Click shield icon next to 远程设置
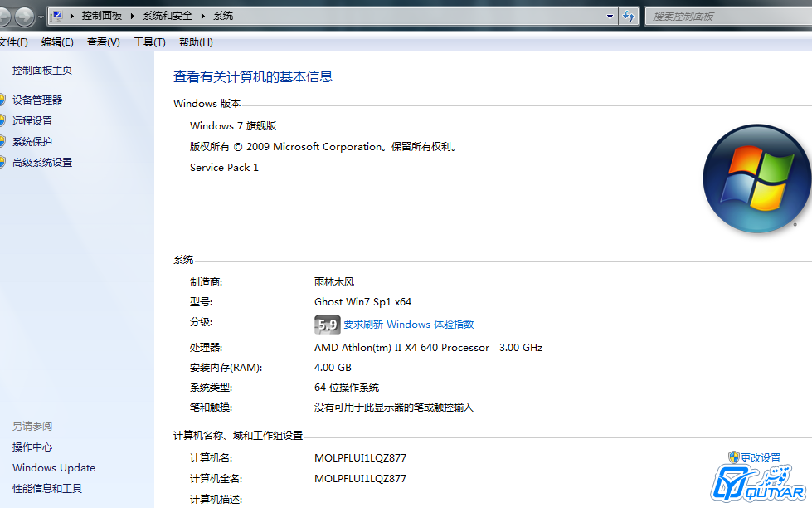This screenshot has width=812, height=508. tap(2, 120)
